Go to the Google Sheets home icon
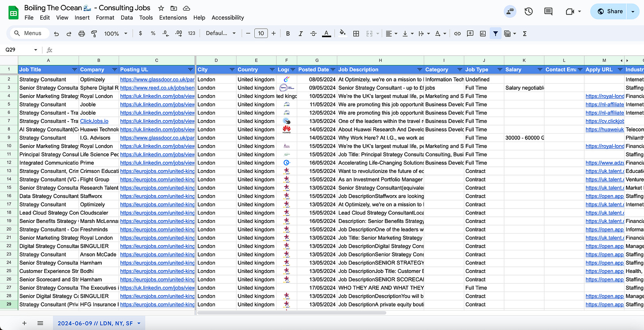Viewport: 644px width, 330px height. (x=13, y=12)
